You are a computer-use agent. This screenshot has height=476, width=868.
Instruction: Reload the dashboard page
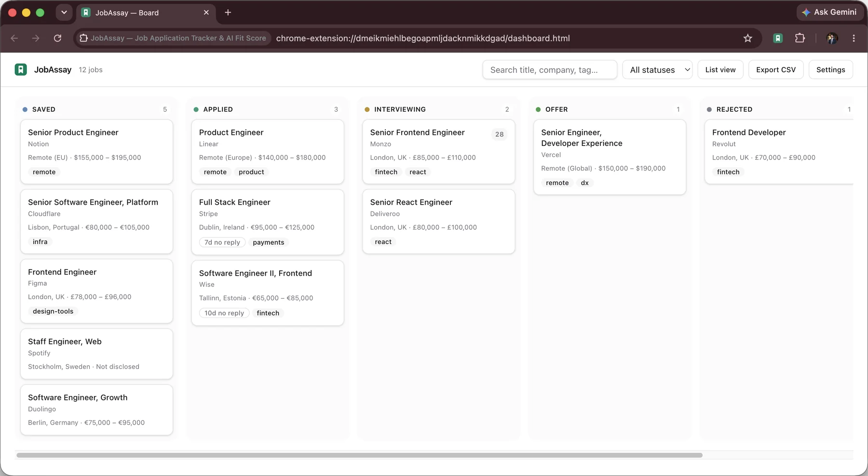tap(57, 38)
